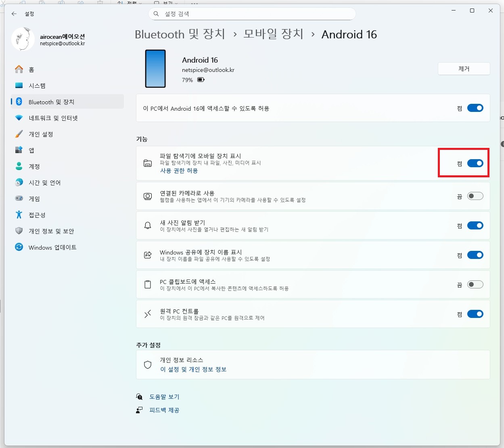The height and width of the screenshot is (448, 504).
Task: Click the remote PC control icon
Action: tap(148, 314)
